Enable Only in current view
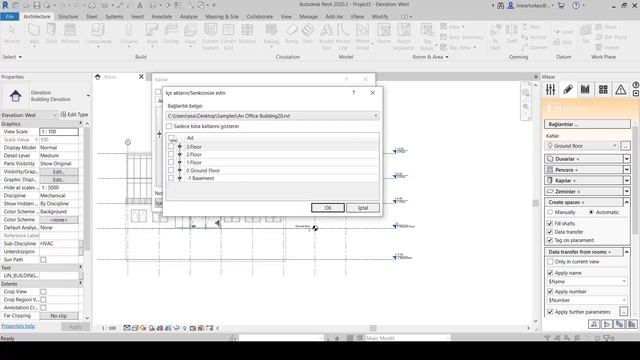 tap(550, 262)
